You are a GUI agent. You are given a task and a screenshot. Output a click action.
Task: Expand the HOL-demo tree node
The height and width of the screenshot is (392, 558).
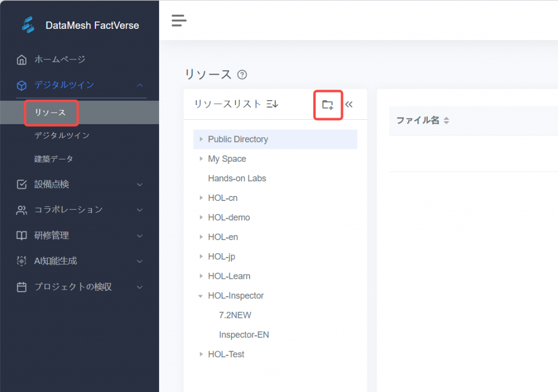[x=201, y=217]
